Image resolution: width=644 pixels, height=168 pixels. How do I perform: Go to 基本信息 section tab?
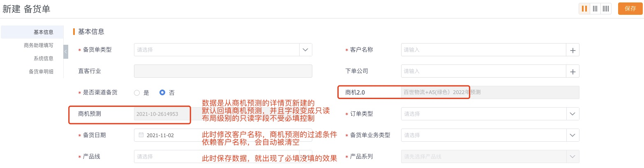tap(43, 32)
